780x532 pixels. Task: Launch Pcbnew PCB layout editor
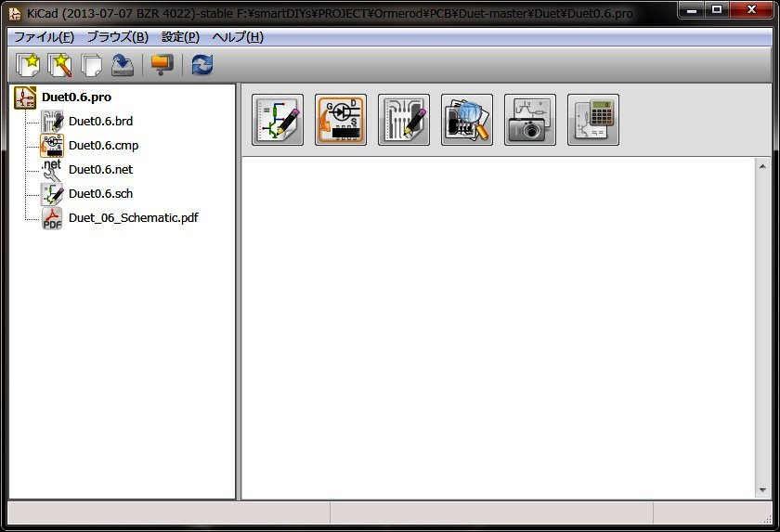[404, 120]
